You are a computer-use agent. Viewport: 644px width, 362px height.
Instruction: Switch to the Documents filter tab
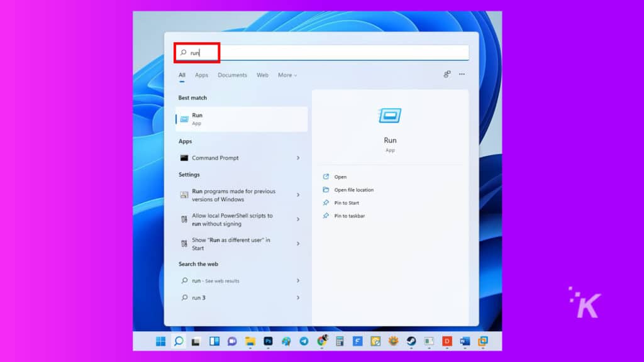[x=233, y=75]
